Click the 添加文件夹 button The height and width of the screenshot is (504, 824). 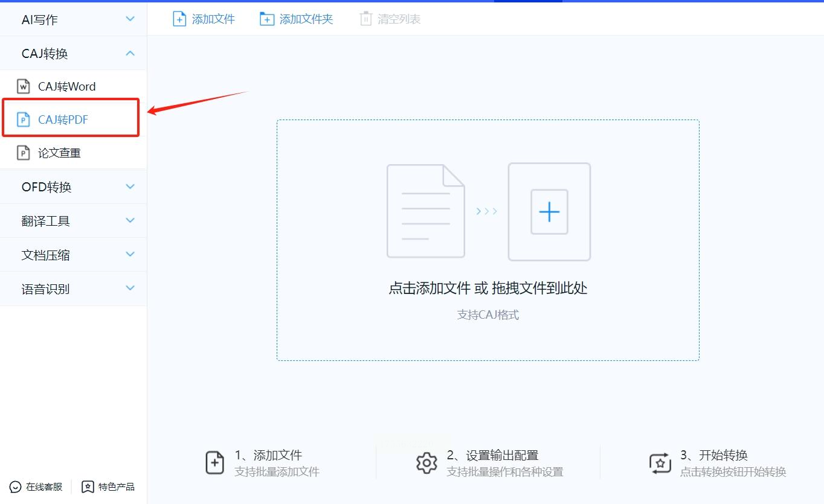click(x=297, y=19)
